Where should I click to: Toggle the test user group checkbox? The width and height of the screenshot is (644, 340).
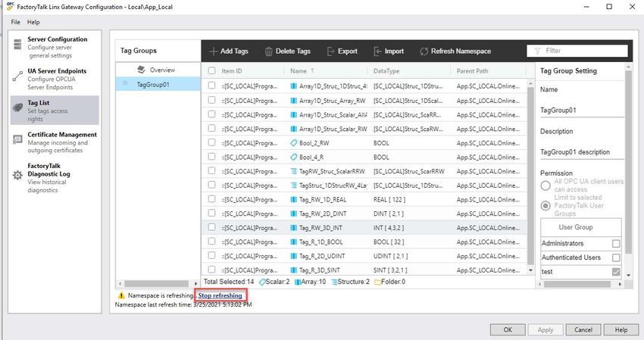[616, 271]
